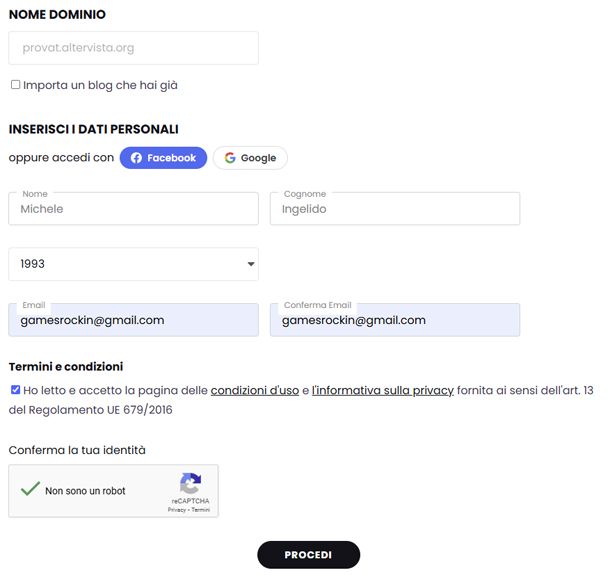The width and height of the screenshot is (610, 575).
Task: Open the "condizioni d'uso" link
Action: 254,390
